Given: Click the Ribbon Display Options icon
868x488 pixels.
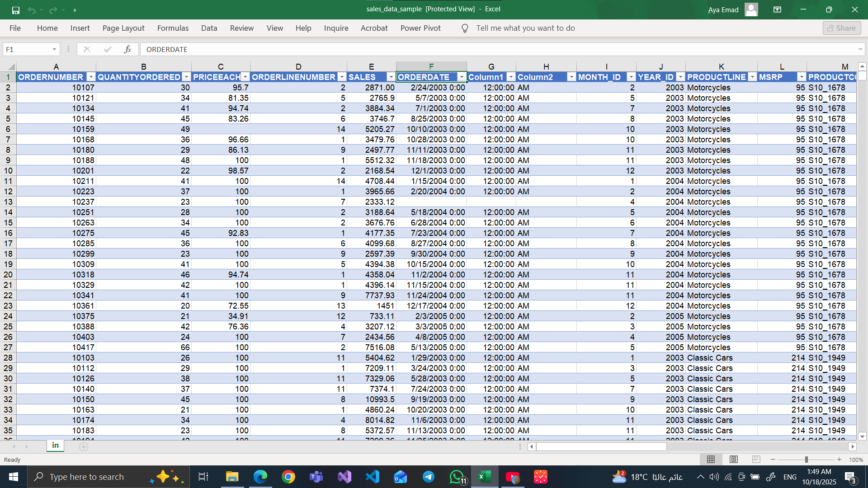Looking at the screenshot, I should tap(777, 9).
